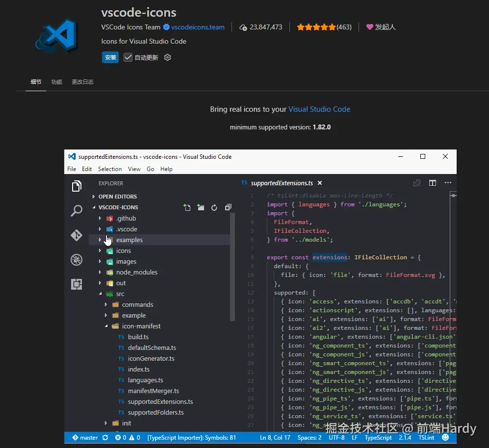
Task: Click the Refresh Explorer icon
Action: click(x=214, y=208)
